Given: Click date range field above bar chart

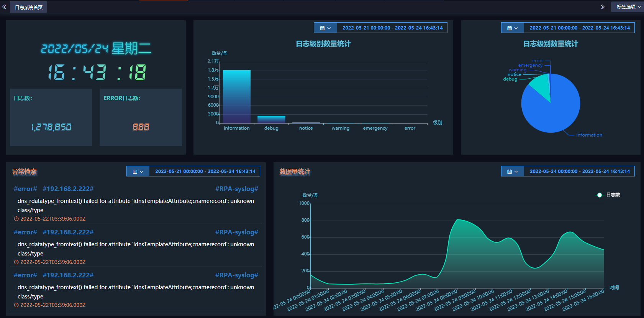Looking at the screenshot, I should pyautogui.click(x=392, y=28).
